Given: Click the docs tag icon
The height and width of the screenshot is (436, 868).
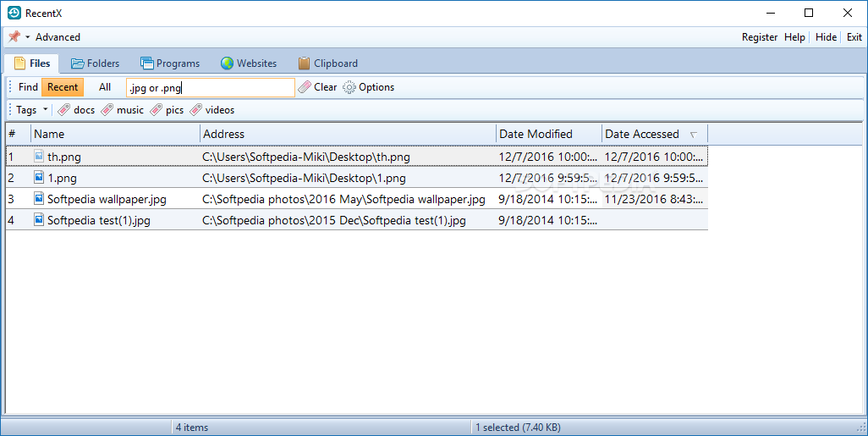Looking at the screenshot, I should coord(64,110).
